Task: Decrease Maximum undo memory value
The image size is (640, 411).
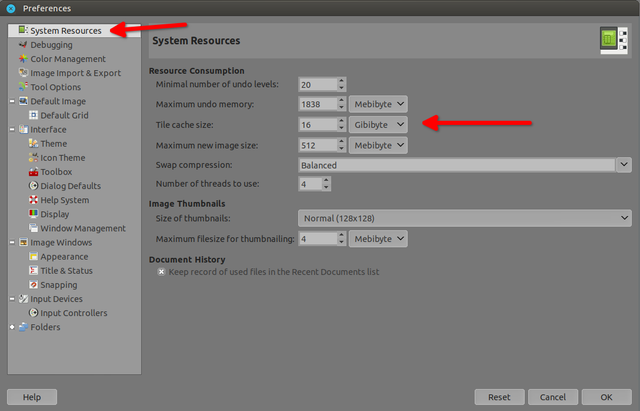Action: [342, 108]
